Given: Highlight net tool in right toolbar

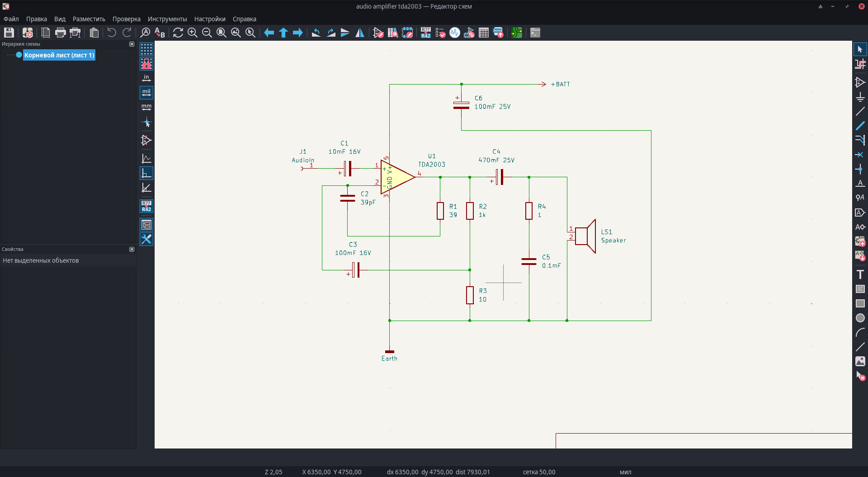Looking at the screenshot, I should 860,64.
